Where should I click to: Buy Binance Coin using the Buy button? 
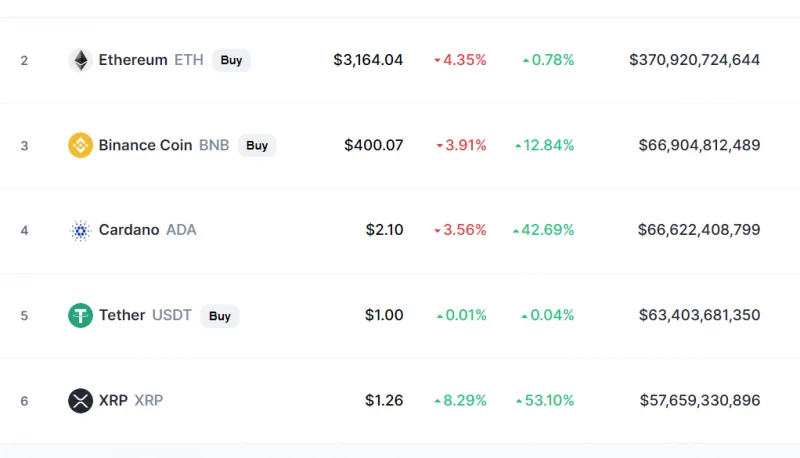click(x=257, y=145)
